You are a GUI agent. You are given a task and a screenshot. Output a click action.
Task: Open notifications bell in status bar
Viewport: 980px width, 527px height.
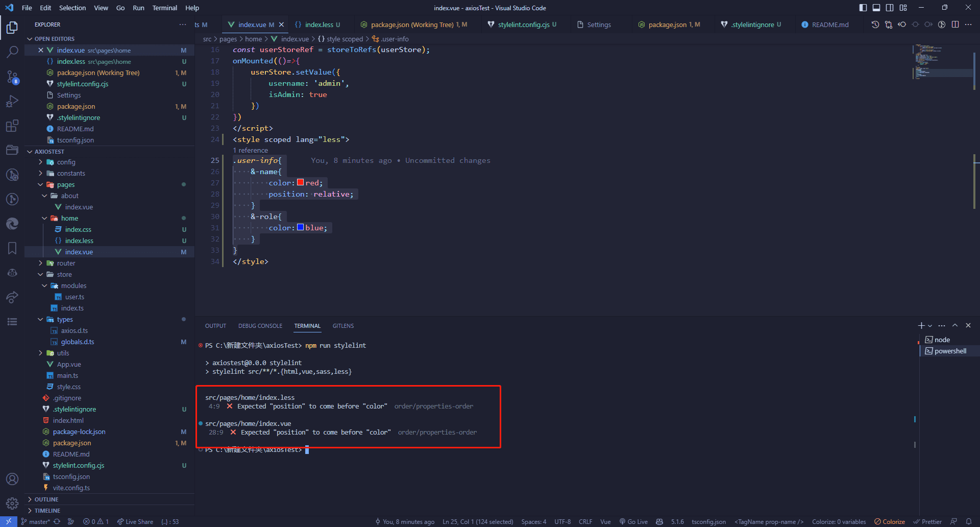[x=969, y=521]
